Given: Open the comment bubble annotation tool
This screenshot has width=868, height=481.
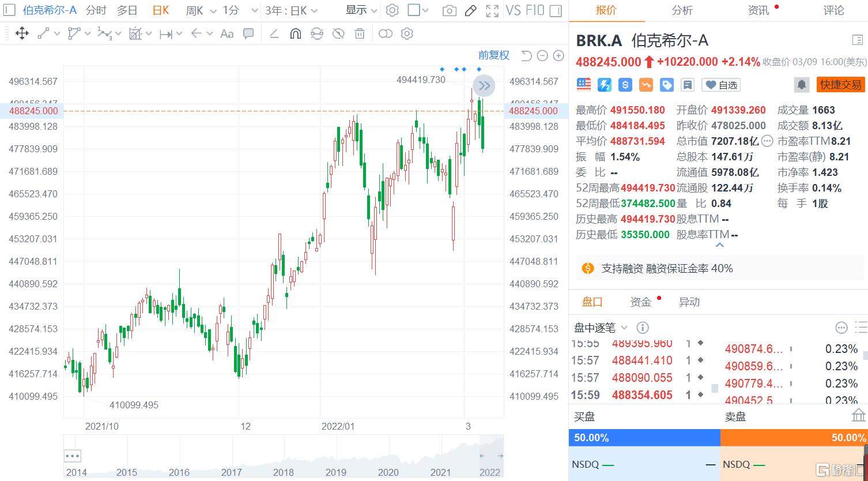Looking at the screenshot, I should pos(248,33).
